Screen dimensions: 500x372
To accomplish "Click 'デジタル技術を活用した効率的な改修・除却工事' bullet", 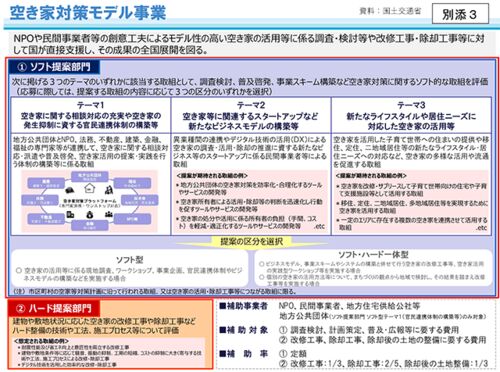I will click(67, 365).
